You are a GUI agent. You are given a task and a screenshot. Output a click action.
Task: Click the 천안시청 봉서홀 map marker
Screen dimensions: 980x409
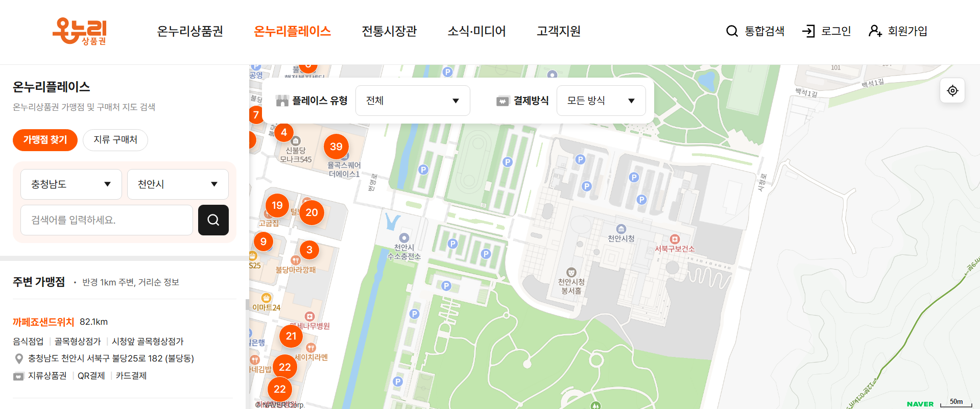(571, 272)
